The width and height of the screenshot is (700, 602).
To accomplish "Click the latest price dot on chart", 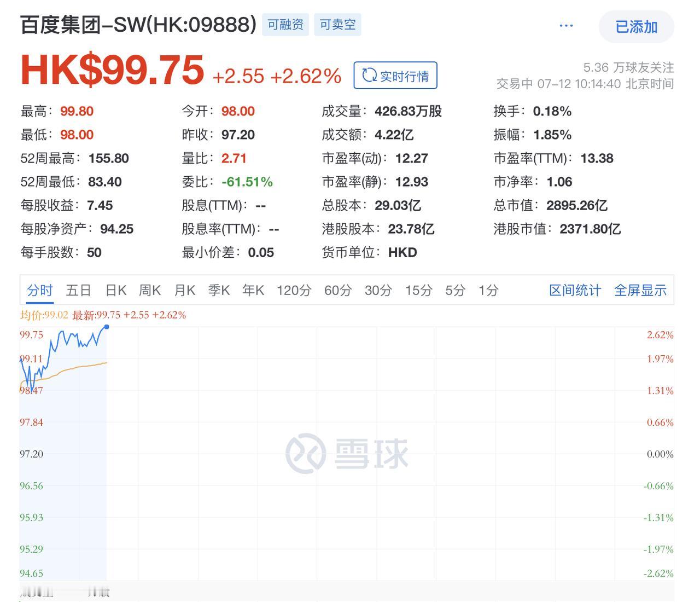I will pos(107,327).
